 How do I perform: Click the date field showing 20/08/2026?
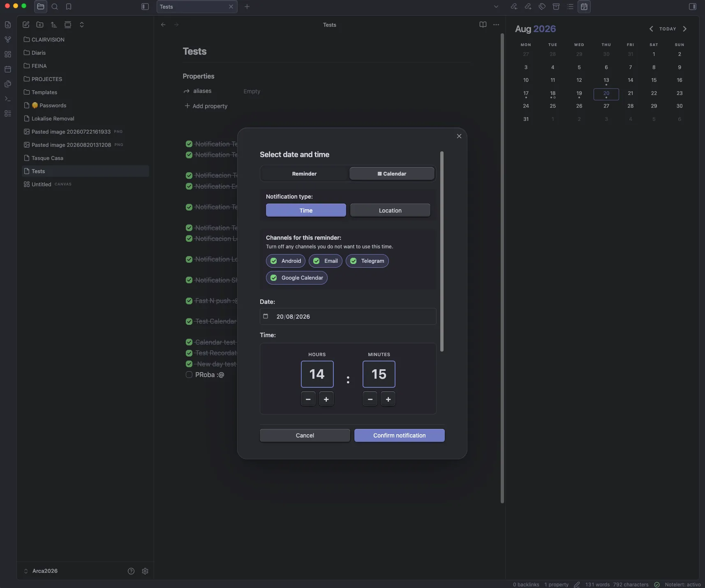coord(348,317)
